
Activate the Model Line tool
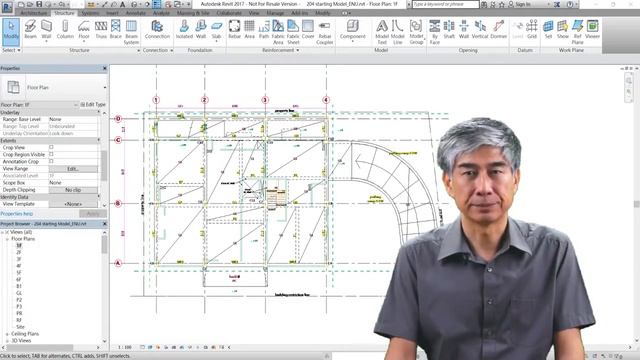[397, 32]
